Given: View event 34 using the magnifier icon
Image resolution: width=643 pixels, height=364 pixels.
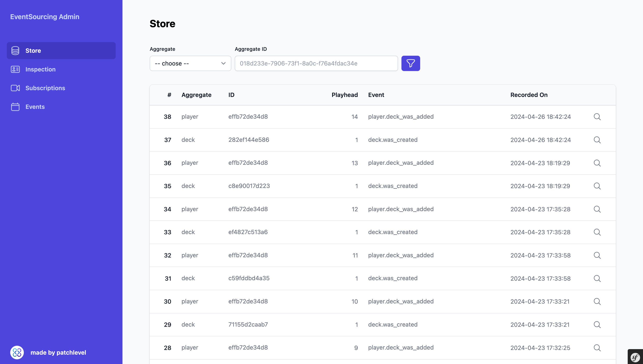Looking at the screenshot, I should click(x=597, y=209).
